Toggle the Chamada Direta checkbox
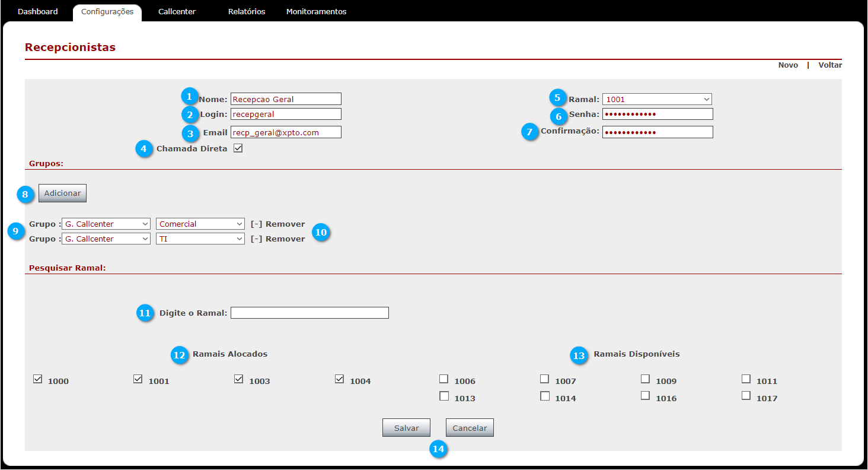Screen dimensions: 868x470 click(x=238, y=148)
